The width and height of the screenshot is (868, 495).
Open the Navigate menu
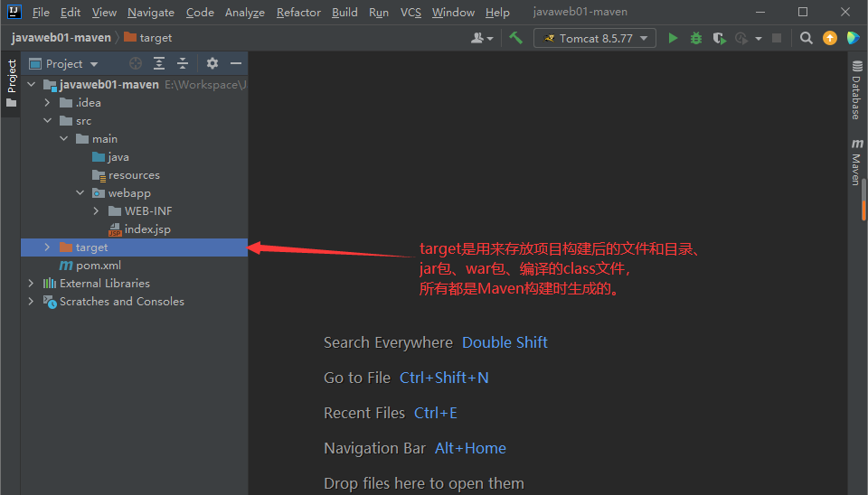(151, 12)
